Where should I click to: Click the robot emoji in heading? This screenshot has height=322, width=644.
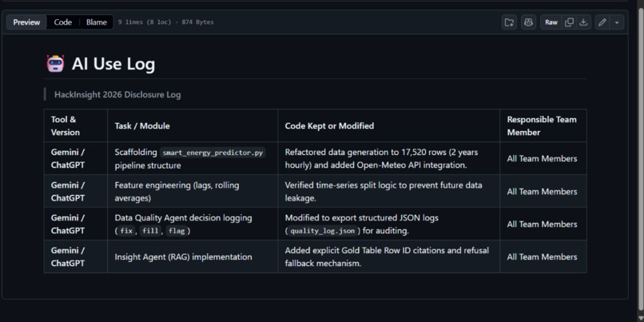(55, 64)
